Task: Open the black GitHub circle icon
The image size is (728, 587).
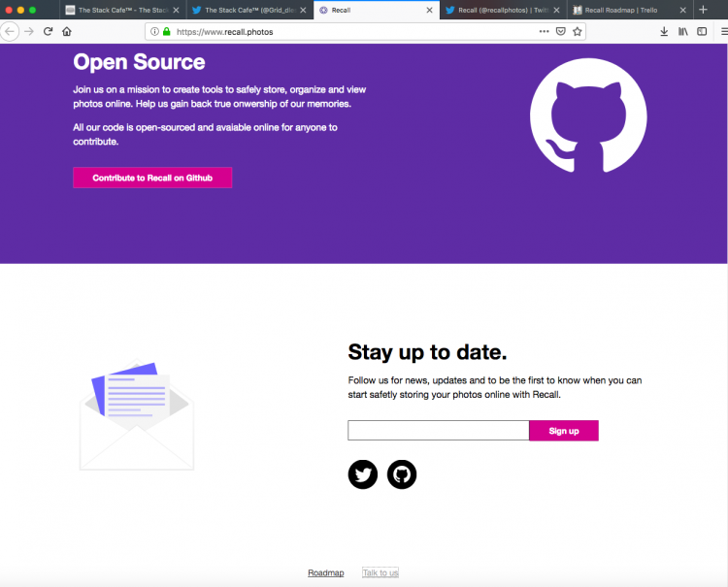Action: [402, 474]
